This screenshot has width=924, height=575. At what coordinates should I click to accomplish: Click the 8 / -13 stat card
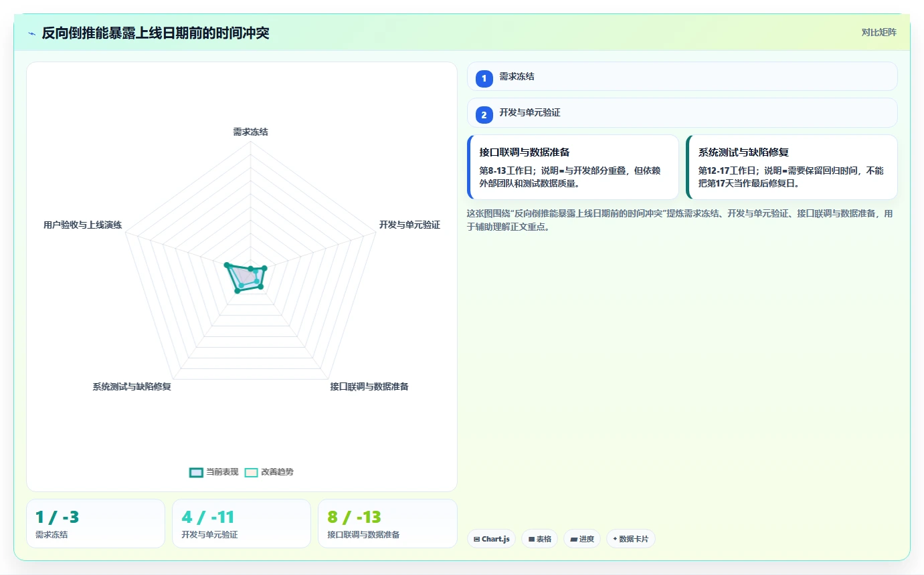click(387, 524)
